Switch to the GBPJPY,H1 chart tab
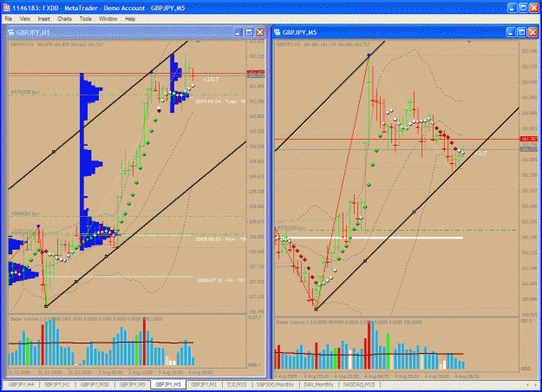 [57, 384]
